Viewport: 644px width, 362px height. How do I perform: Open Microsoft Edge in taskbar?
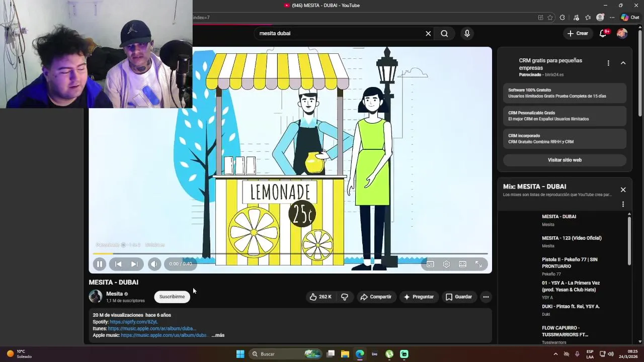pyautogui.click(x=360, y=354)
